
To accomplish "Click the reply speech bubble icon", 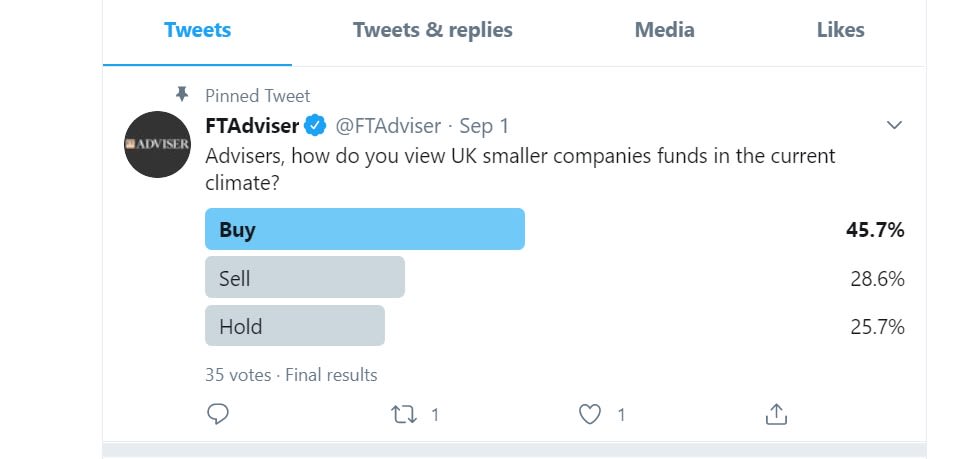I will click(218, 414).
